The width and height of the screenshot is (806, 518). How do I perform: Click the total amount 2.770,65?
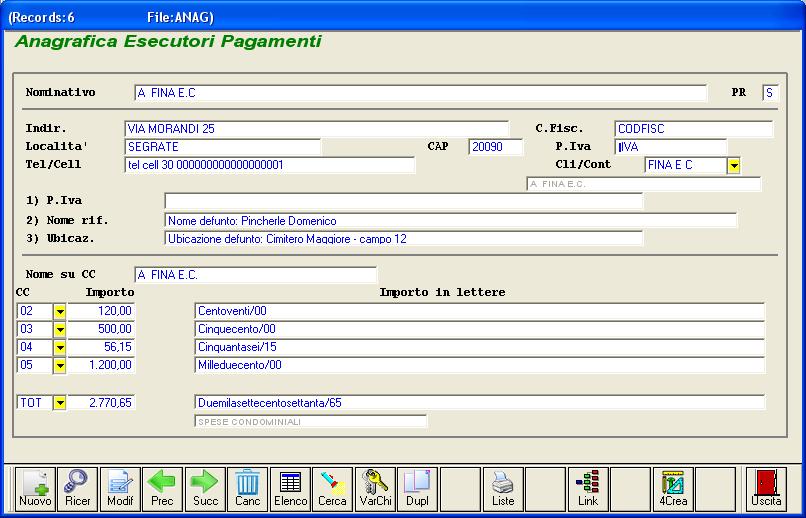pos(101,402)
